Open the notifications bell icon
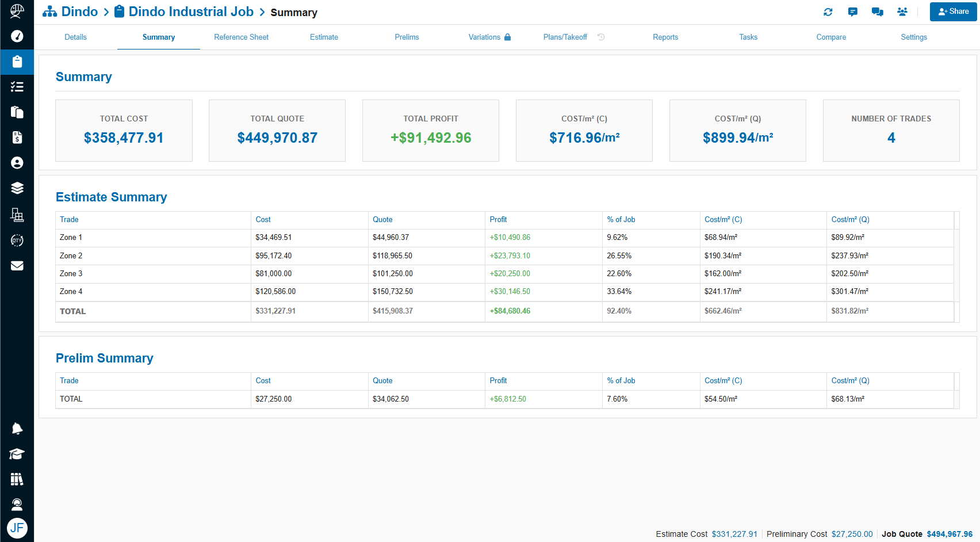The width and height of the screenshot is (980, 542). coord(17,429)
